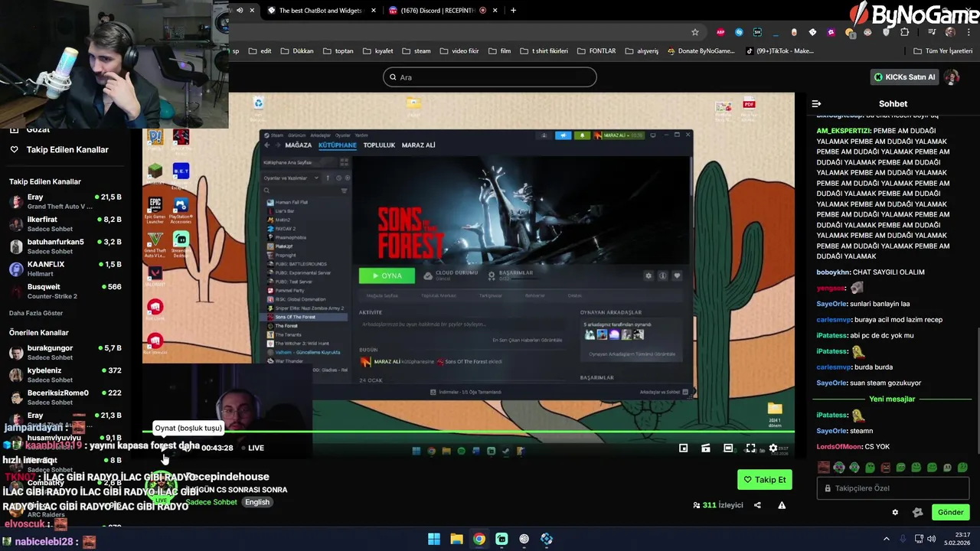Enter fullscreen mode on the video player

[x=750, y=448]
